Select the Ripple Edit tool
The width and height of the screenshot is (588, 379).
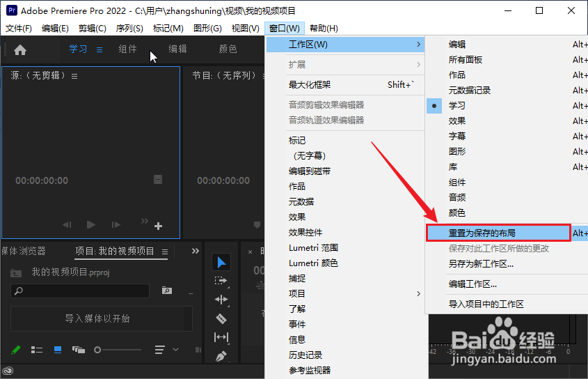(221, 300)
